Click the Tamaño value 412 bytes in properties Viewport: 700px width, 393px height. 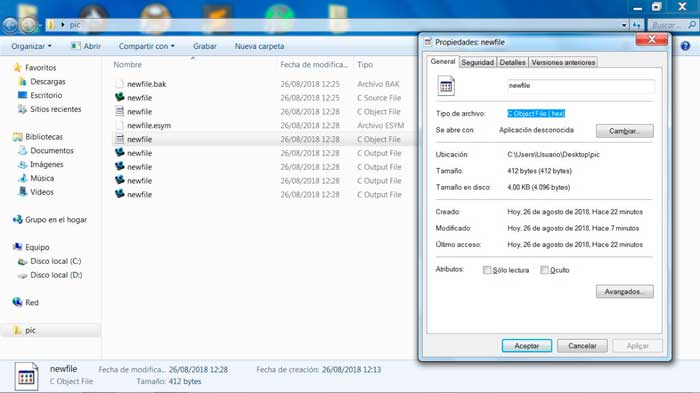(539, 171)
